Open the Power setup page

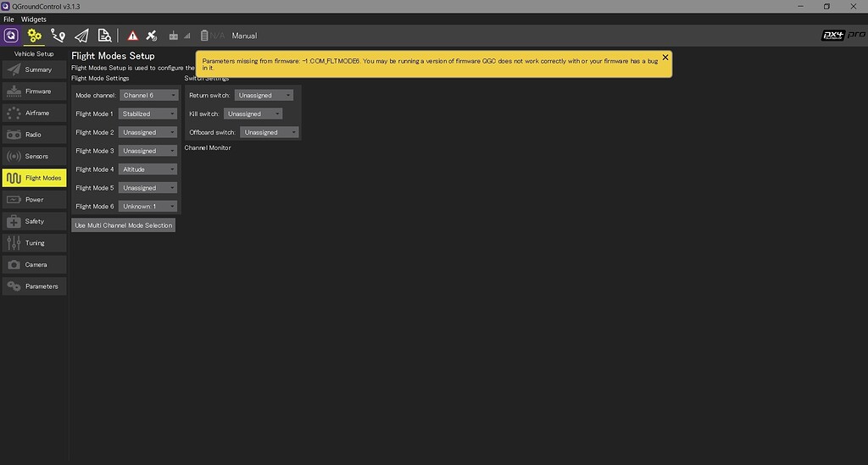34,200
